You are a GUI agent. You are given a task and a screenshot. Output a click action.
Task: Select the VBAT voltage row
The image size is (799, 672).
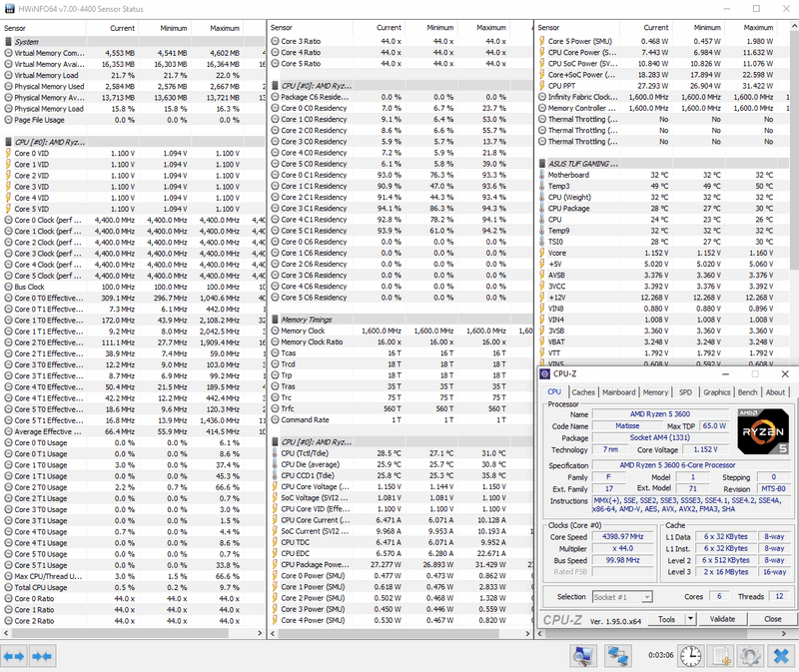click(662, 341)
